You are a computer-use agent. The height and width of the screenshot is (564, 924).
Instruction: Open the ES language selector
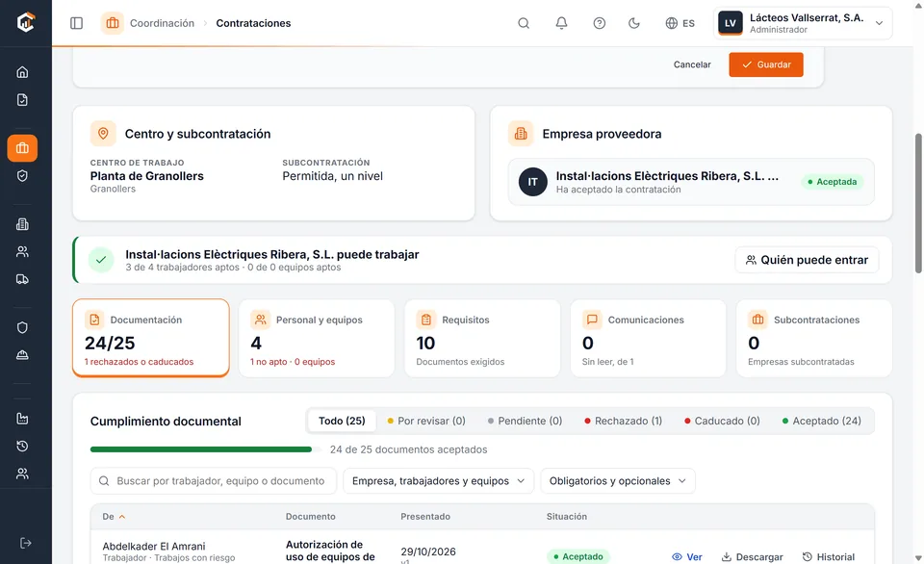[x=680, y=23]
